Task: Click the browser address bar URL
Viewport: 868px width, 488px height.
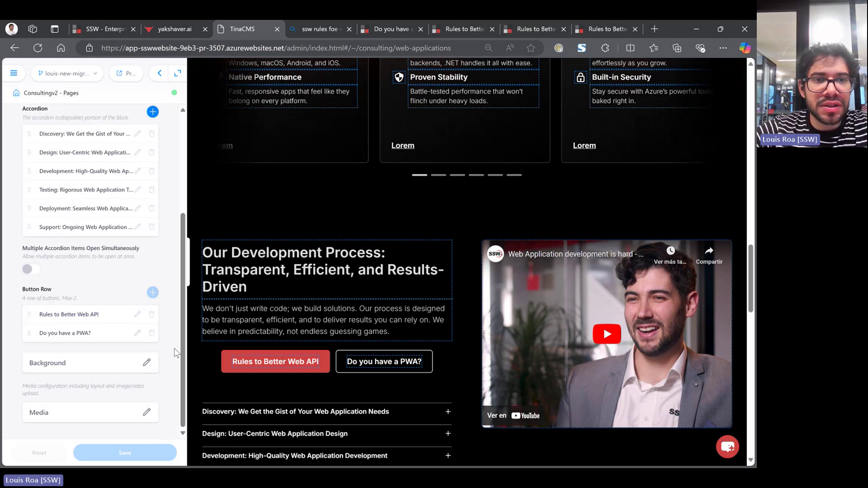Action: 276,48
